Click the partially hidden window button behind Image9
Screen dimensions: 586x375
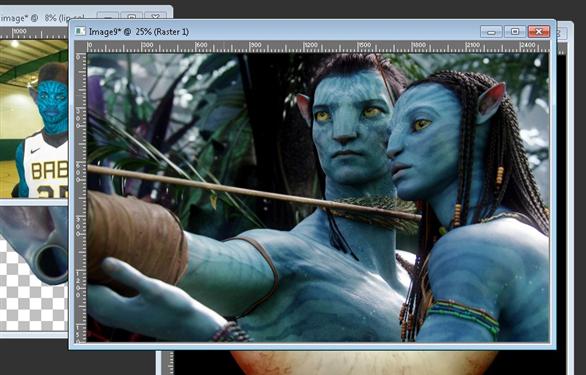point(561,34)
